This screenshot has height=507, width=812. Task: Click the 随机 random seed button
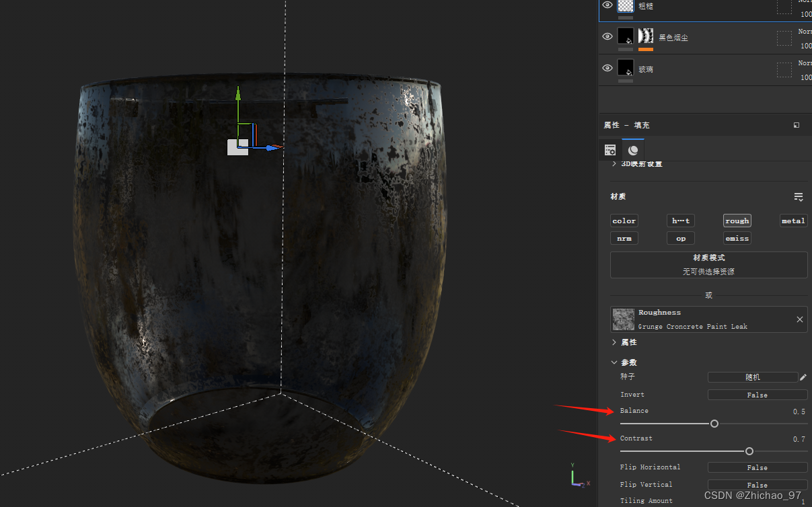click(x=753, y=377)
